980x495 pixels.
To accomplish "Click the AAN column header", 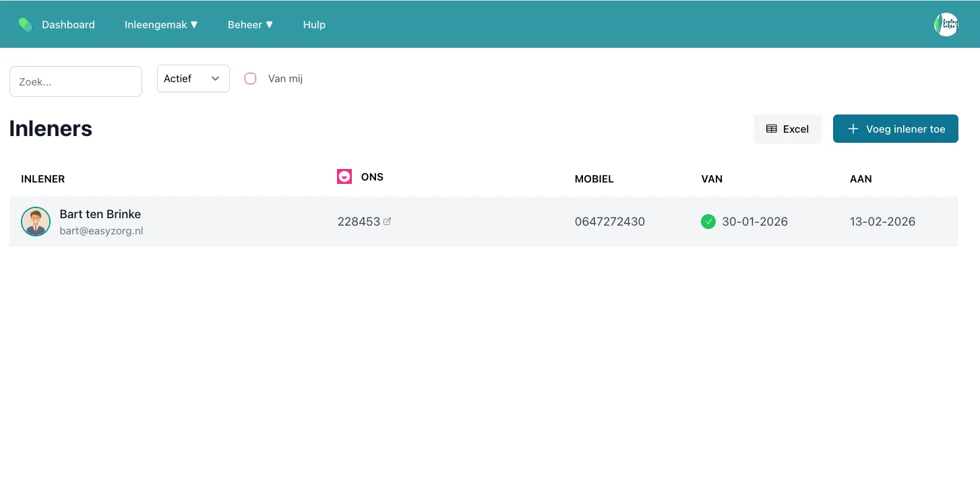I will [x=861, y=179].
